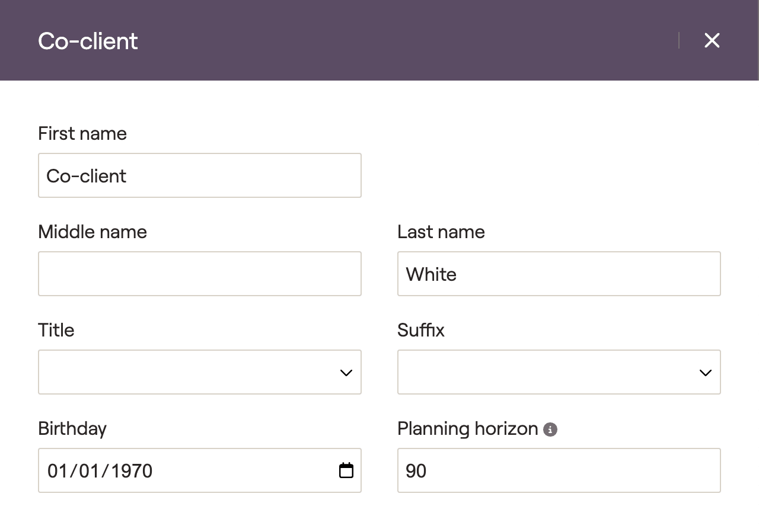Close the Co-client dialog with X

712,40
